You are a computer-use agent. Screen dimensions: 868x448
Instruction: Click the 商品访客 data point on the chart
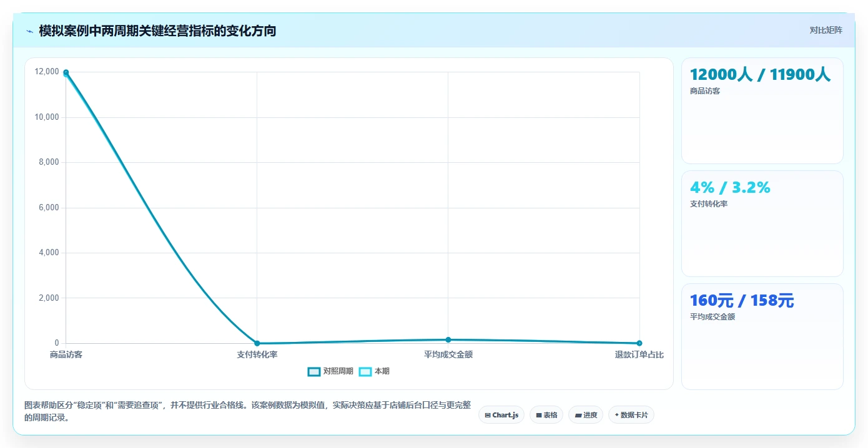coord(66,73)
